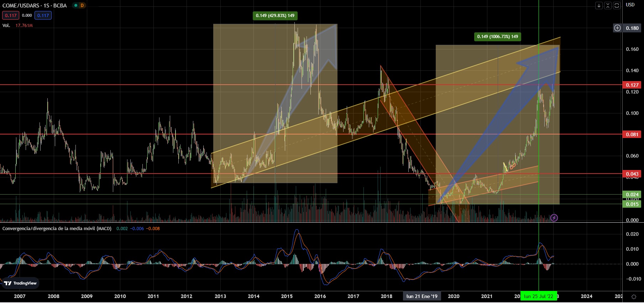This screenshot has width=644, height=303.
Task: Maximize the chart pane with the frame icon
Action: 617,5
